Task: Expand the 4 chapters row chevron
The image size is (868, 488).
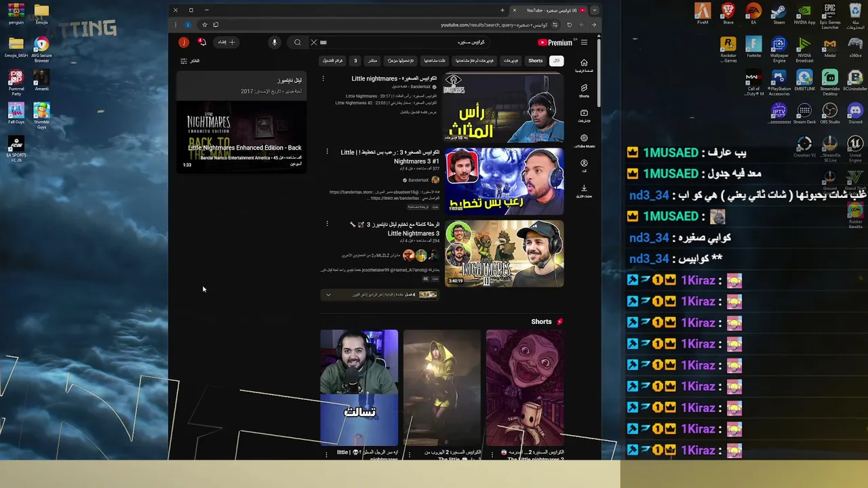Action: (328, 295)
